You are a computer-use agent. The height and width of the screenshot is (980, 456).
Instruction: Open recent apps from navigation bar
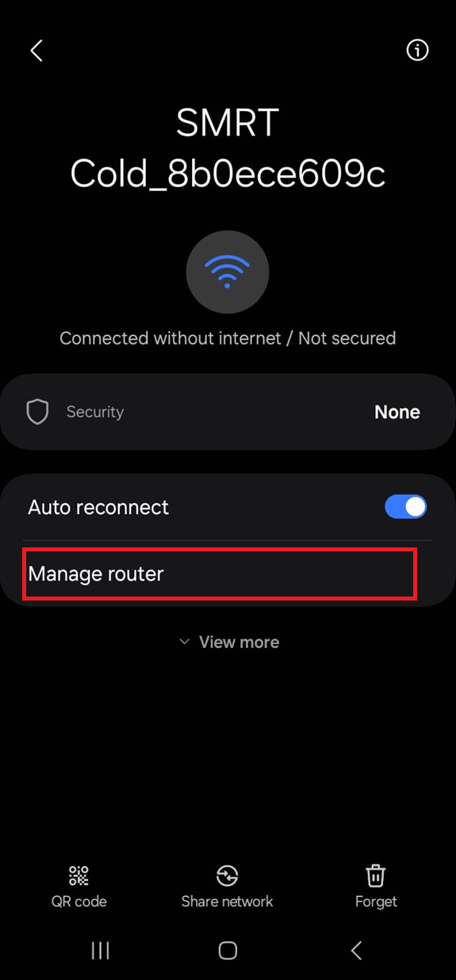(x=100, y=951)
